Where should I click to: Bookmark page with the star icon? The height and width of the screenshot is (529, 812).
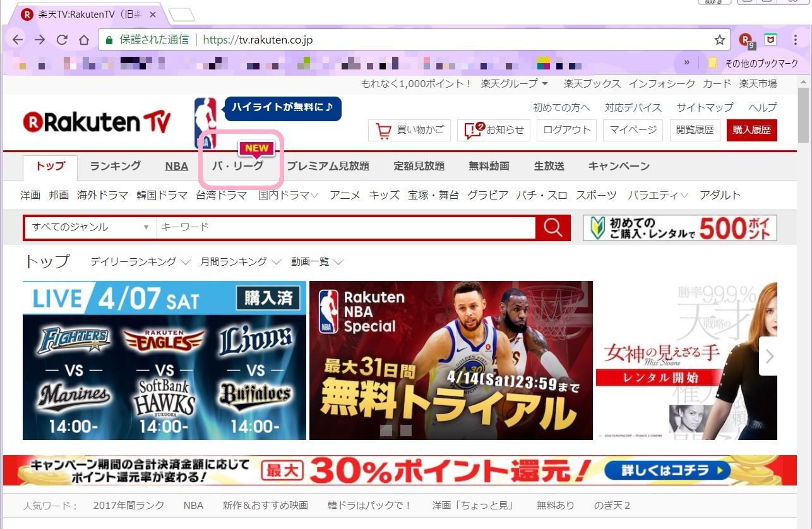coord(719,40)
